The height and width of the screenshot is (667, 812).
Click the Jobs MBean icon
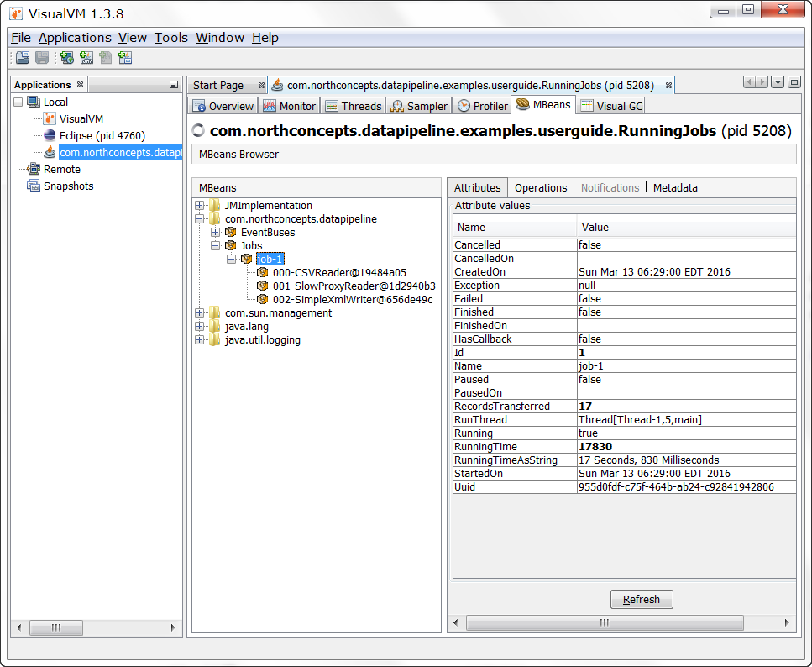coord(231,245)
